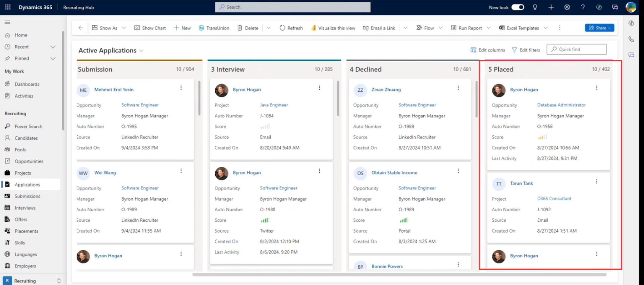The width and height of the screenshot is (644, 285).
Task: Open Power Search in sidebar
Action: [29, 126]
